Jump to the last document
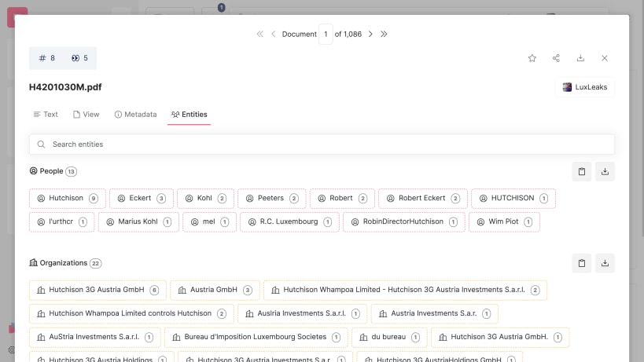The width and height of the screenshot is (644, 362). (x=384, y=34)
